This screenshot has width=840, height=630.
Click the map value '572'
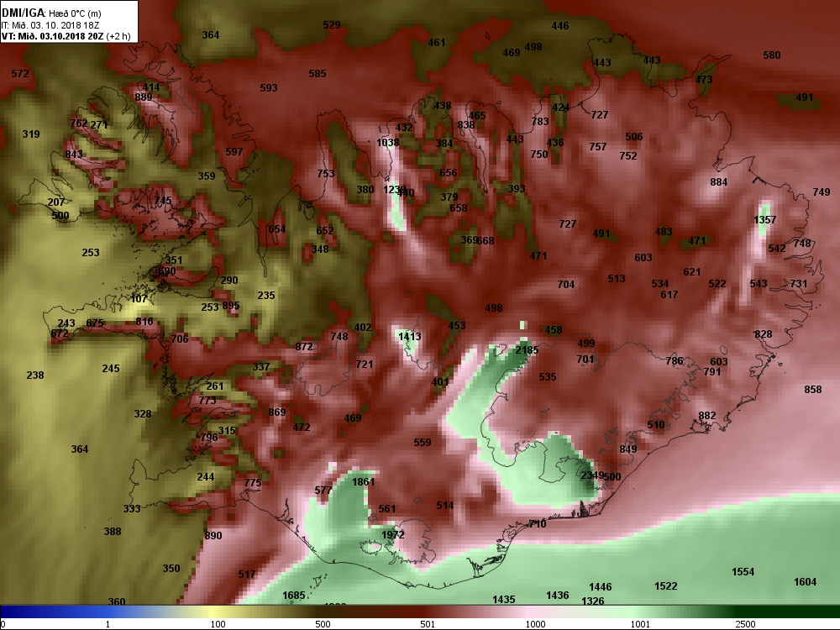(20, 73)
